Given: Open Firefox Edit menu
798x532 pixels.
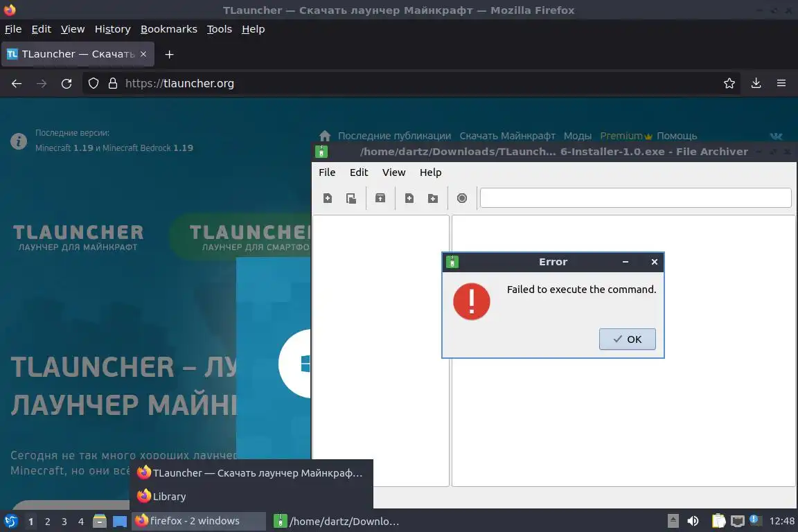Looking at the screenshot, I should 42,29.
